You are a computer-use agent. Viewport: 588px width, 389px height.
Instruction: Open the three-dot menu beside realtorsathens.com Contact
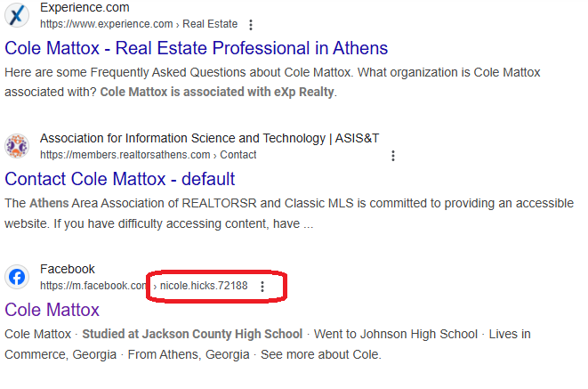coord(393,156)
